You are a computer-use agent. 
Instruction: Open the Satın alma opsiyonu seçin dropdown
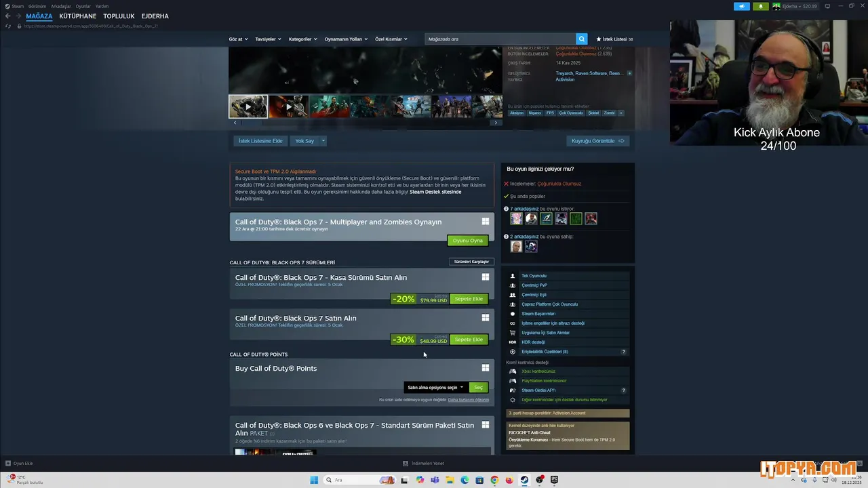tap(435, 388)
